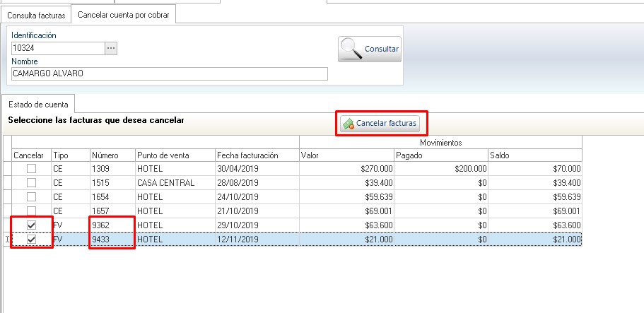This screenshot has height=313, width=644.
Task: Sort by the Número column header
Action: click(x=111, y=155)
